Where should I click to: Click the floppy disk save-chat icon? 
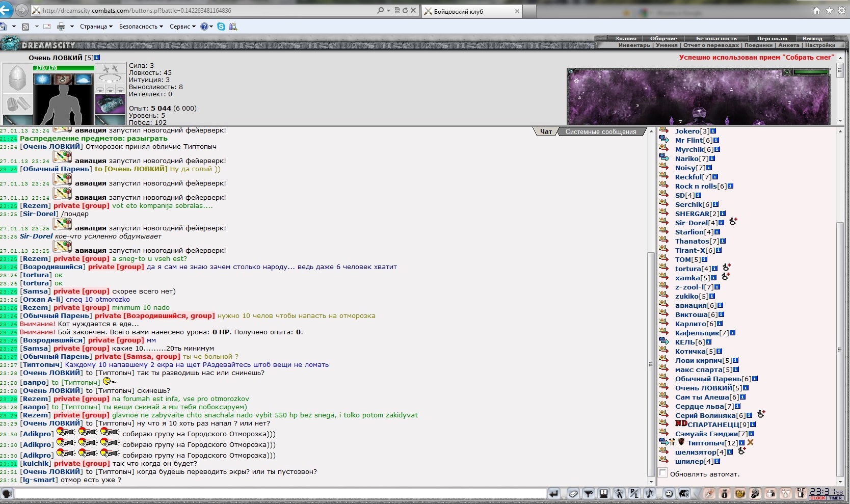[x=604, y=493]
